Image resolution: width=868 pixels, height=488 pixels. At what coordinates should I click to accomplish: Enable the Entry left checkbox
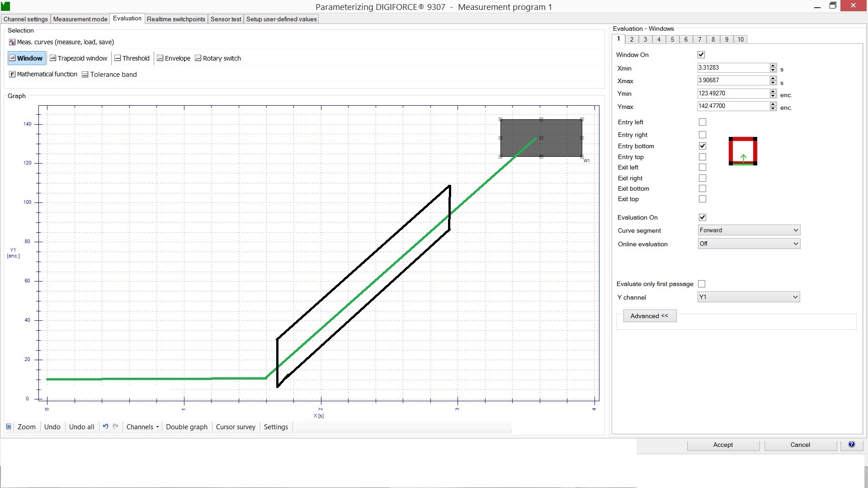702,122
